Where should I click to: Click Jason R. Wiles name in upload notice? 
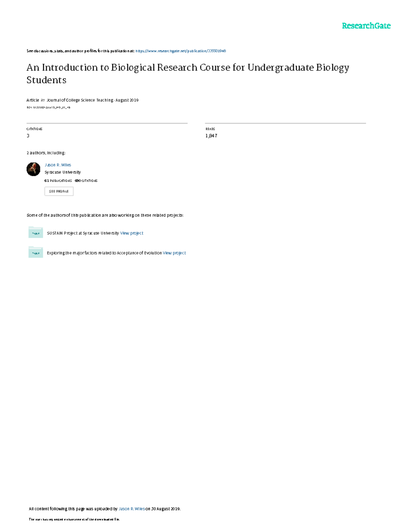pyautogui.click(x=132, y=509)
